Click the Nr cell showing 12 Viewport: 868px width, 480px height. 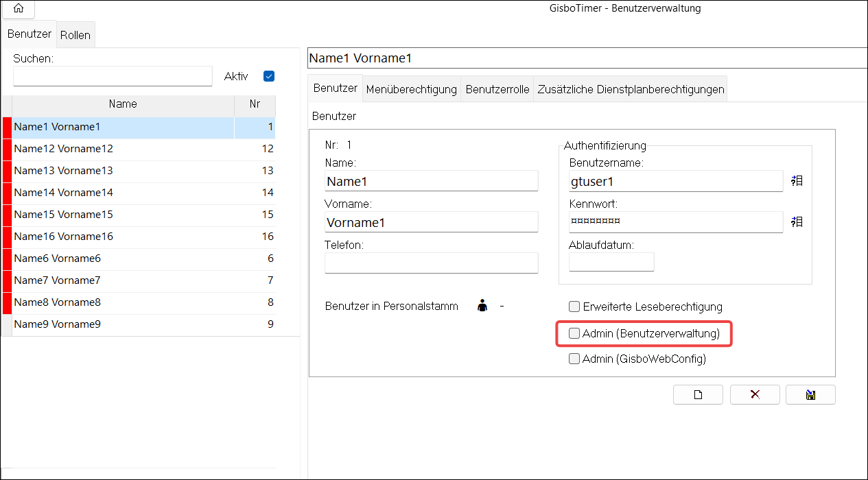tap(255, 149)
